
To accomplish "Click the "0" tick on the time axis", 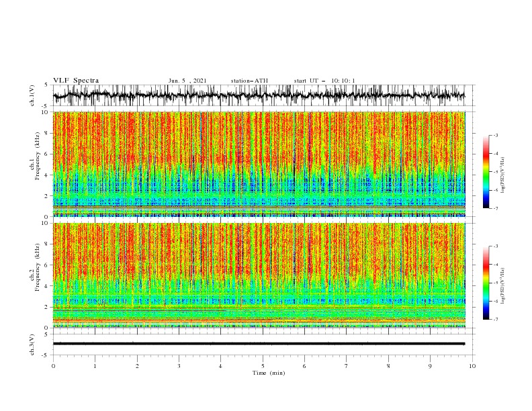I will click(x=53, y=366).
